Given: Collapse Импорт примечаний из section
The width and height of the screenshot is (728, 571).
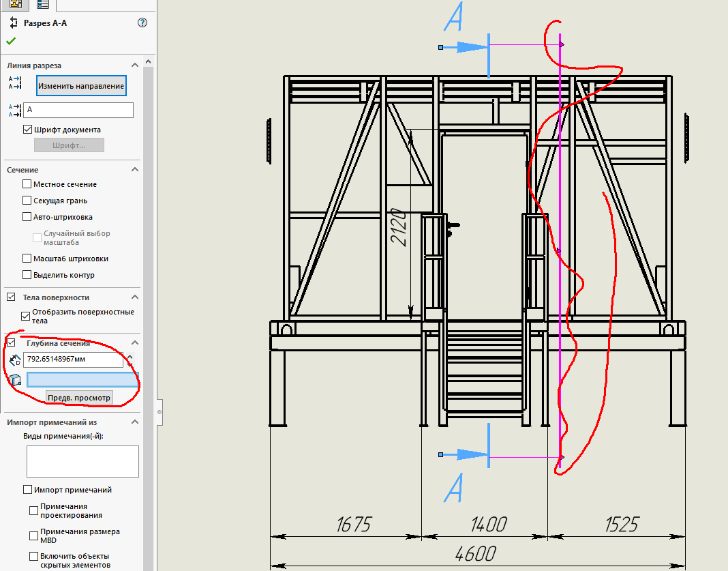Looking at the screenshot, I should tap(135, 422).
